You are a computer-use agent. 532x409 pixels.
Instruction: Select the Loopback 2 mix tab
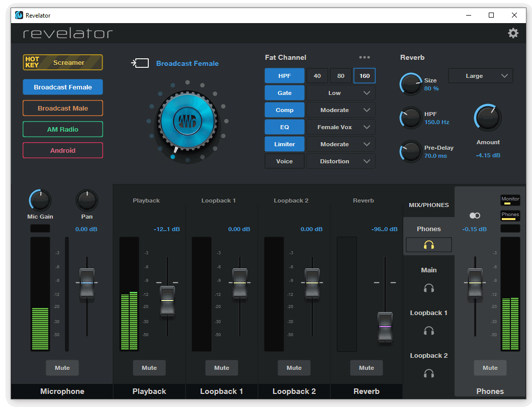[x=428, y=355]
